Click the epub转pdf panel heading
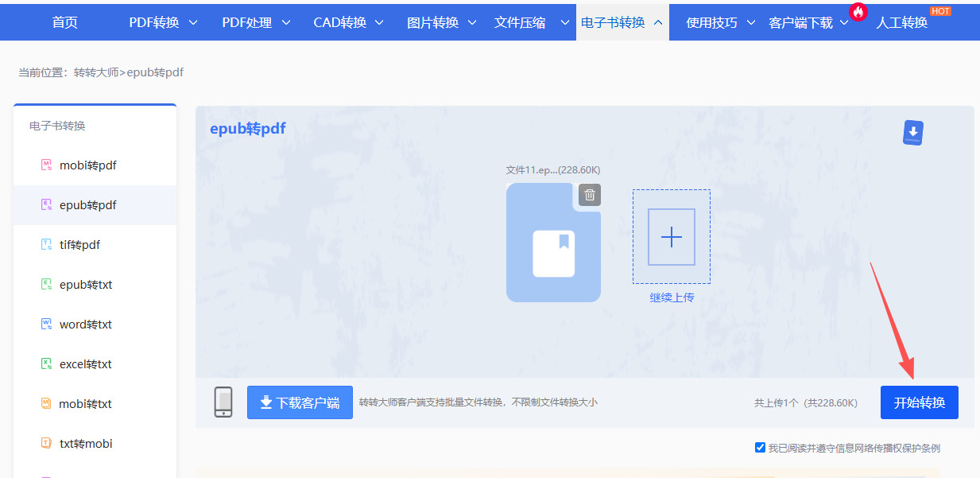Screen dimensions: 980x478 [248, 128]
